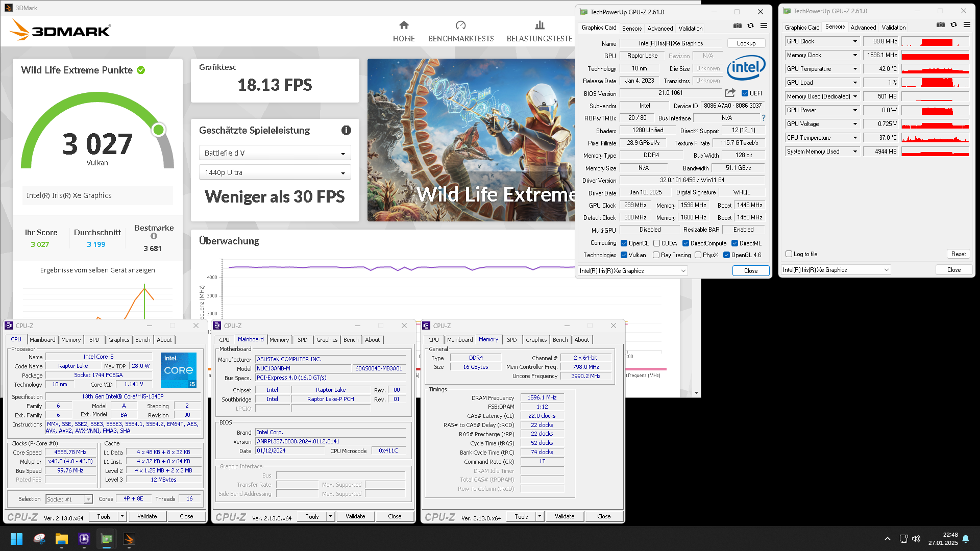Toggle the Ray Tracing checkbox

[656, 255]
